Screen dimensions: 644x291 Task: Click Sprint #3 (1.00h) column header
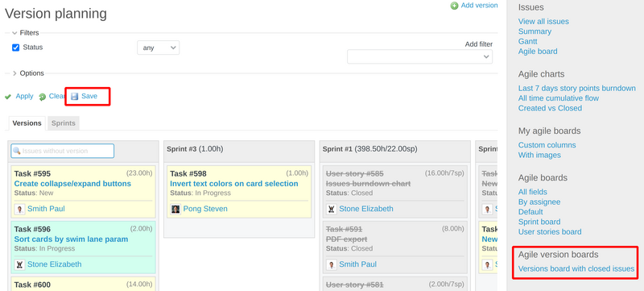195,149
